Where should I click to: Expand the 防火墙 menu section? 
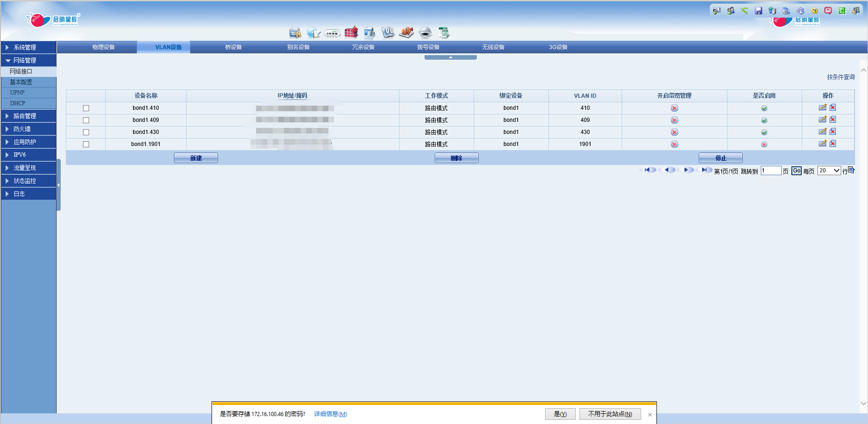[29, 129]
